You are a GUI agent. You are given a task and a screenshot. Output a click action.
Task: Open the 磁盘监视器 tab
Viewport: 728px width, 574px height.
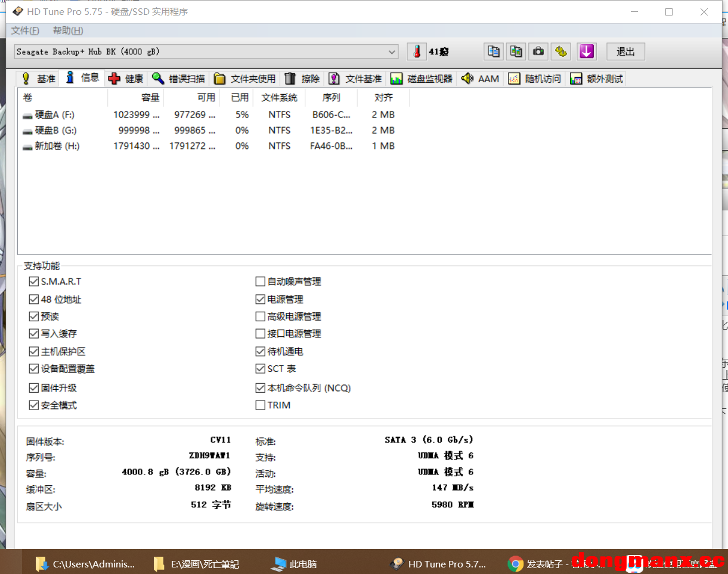[x=422, y=79]
